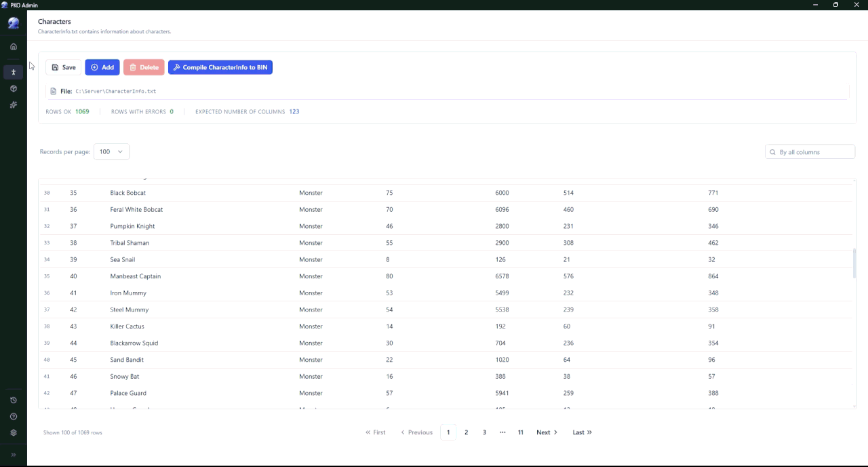Select the Snowy Bat row
The width and height of the screenshot is (868, 467).
click(x=446, y=377)
